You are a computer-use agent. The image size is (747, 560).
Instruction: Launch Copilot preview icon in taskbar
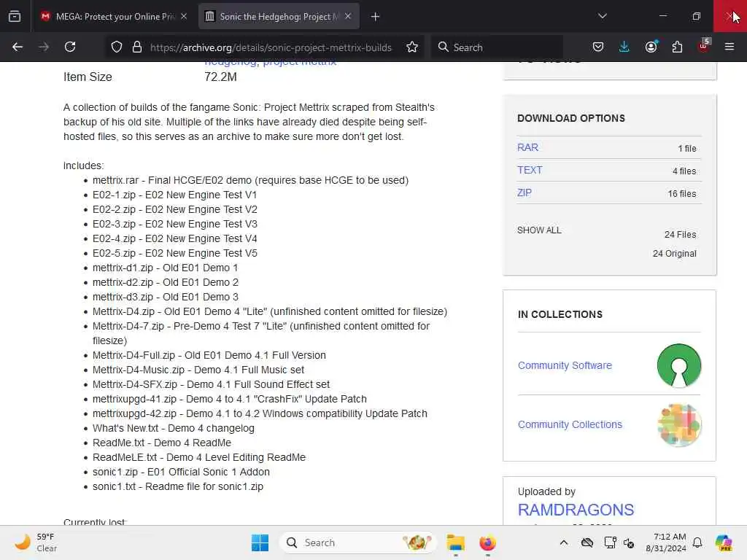[x=723, y=542]
